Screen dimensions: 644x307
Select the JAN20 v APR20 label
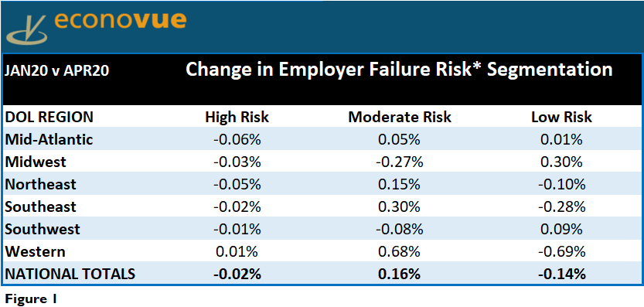click(x=56, y=70)
